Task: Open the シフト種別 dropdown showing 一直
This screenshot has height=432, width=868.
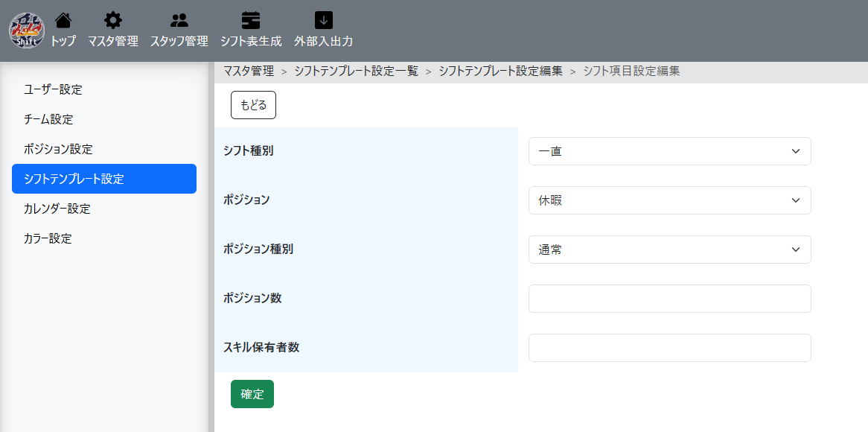Action: point(670,151)
